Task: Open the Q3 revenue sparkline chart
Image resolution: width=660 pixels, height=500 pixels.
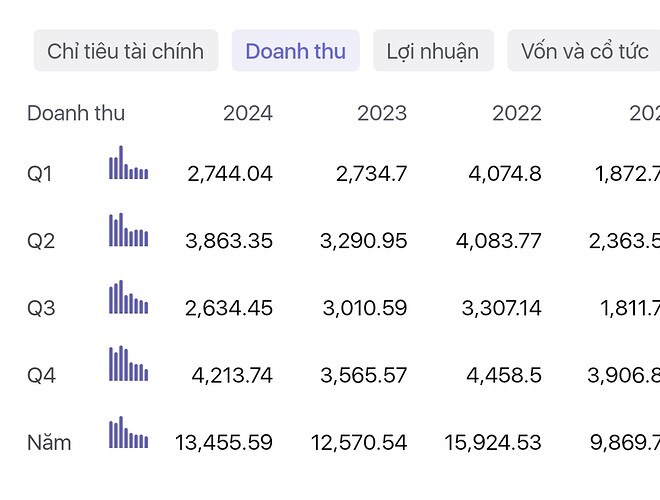Action: point(128,297)
